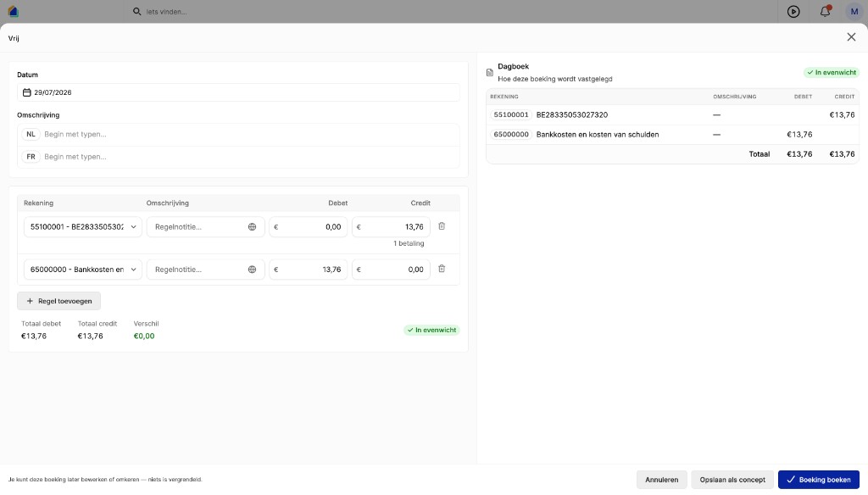Click the Totaal label in Dagboek table

click(759, 154)
